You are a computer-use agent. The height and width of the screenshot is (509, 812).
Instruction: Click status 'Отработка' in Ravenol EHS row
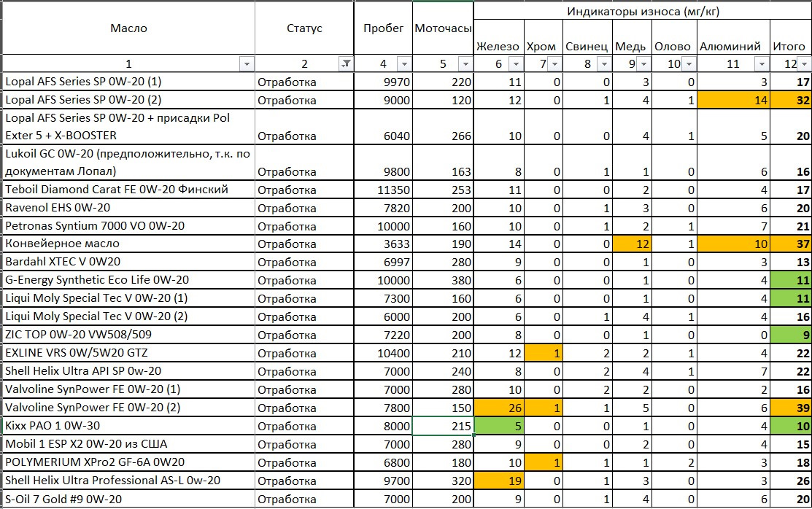[x=304, y=208]
